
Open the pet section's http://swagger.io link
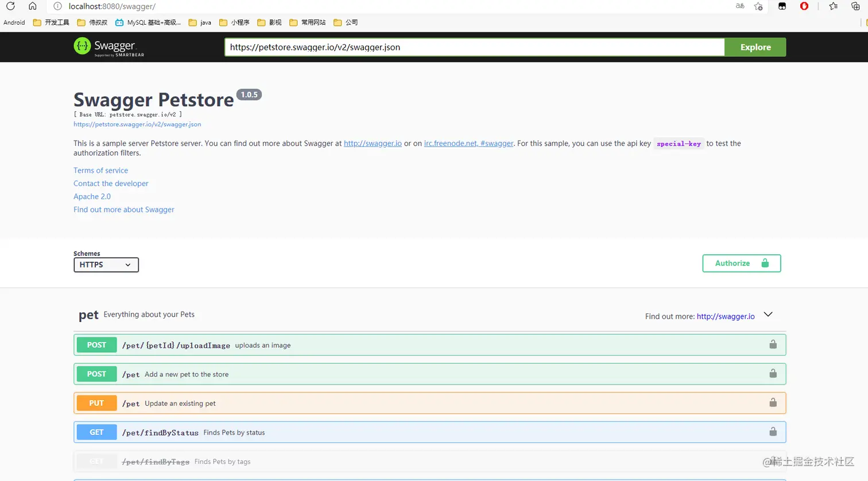click(726, 316)
